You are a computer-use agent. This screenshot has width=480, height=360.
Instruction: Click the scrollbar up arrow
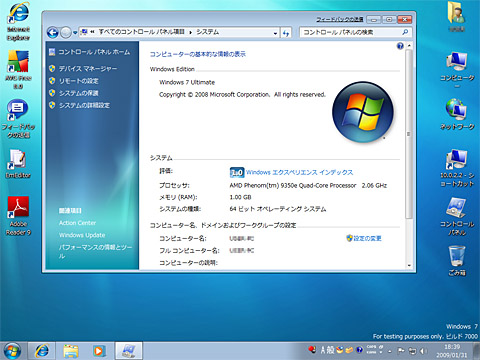pyautogui.click(x=409, y=45)
